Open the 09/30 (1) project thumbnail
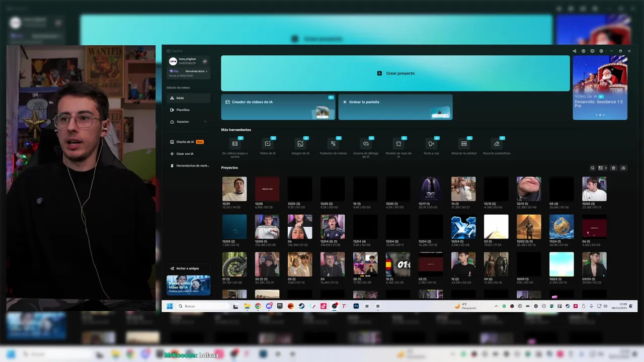The height and width of the screenshot is (362, 644). coord(594,264)
